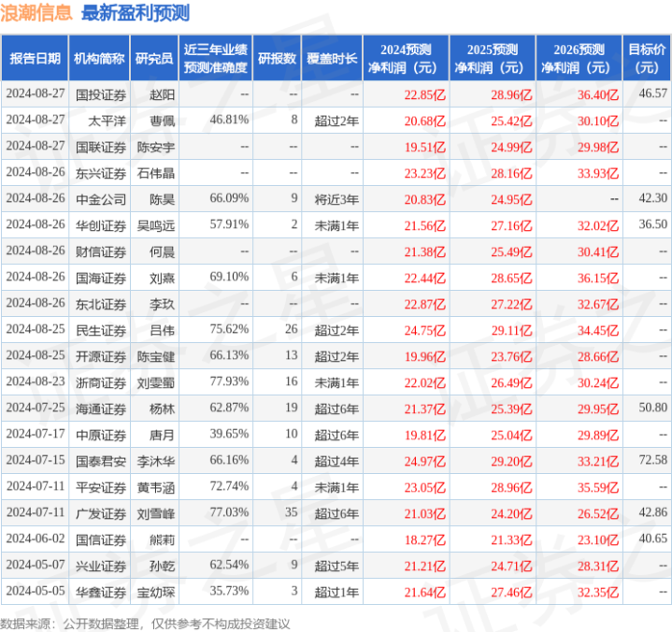The height and width of the screenshot is (632, 672).
Task: Click the 36.40亿 2026 profit value
Action: pos(598,94)
